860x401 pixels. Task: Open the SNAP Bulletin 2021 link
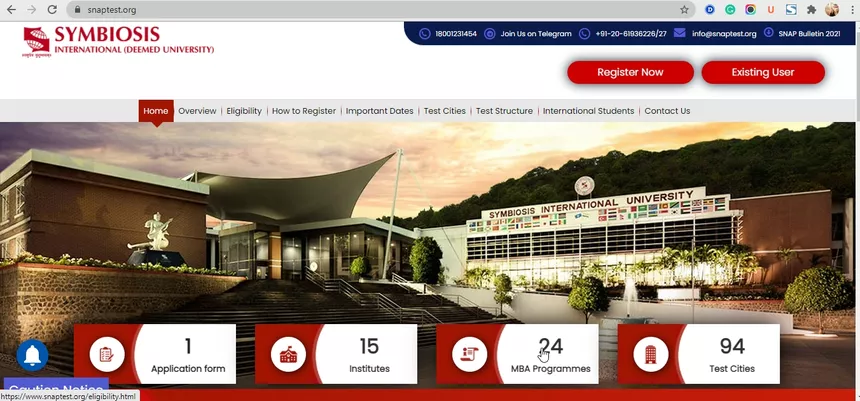809,33
